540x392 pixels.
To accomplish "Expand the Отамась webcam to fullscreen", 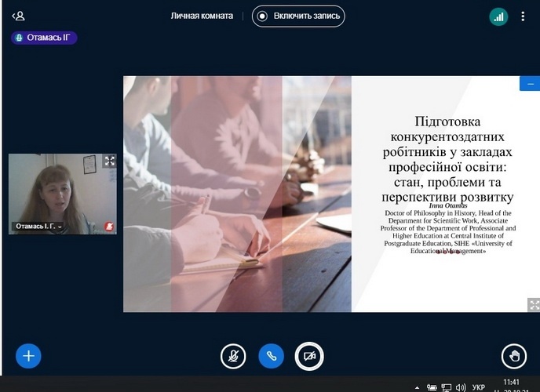I will click(x=110, y=161).
